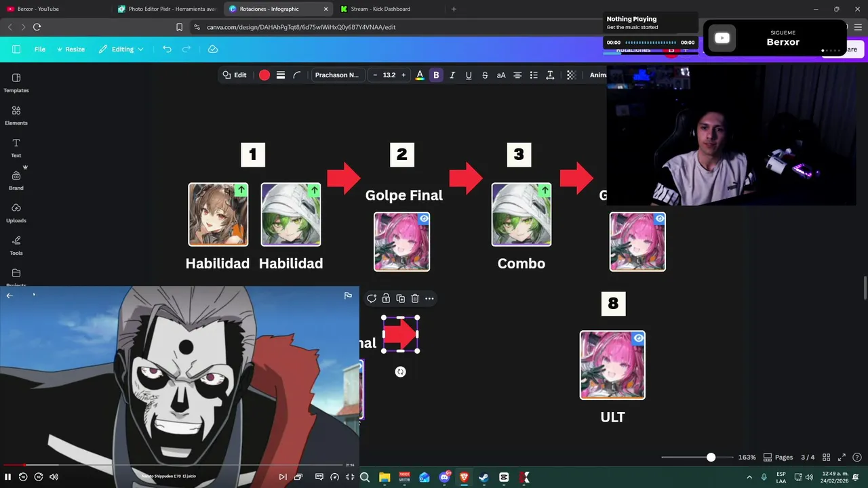Open the Resize menu

71,49
